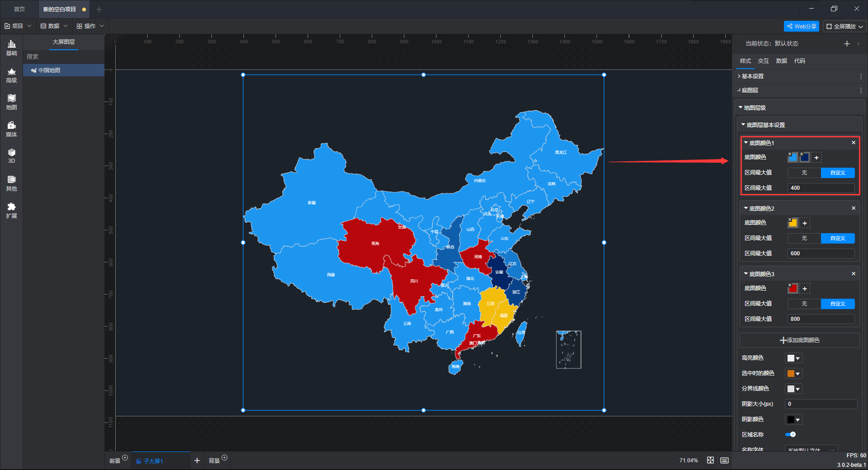Select 自定义 for 底图颜色3 range maximum
Screen dimensions: 868x470
pyautogui.click(x=838, y=304)
